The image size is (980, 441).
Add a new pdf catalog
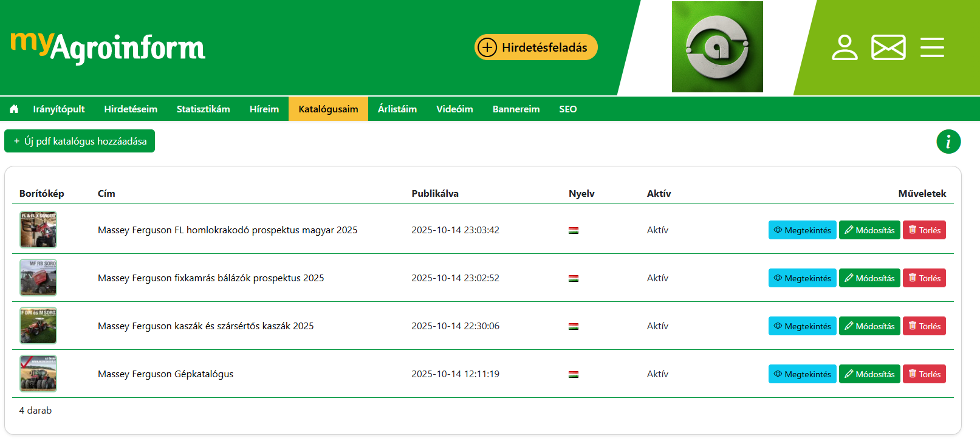pyautogui.click(x=80, y=141)
